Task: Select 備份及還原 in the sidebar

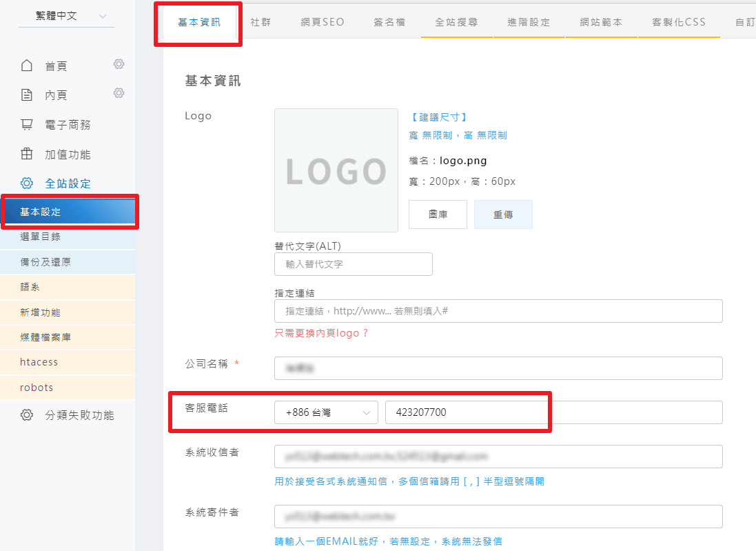Action: pos(45,262)
